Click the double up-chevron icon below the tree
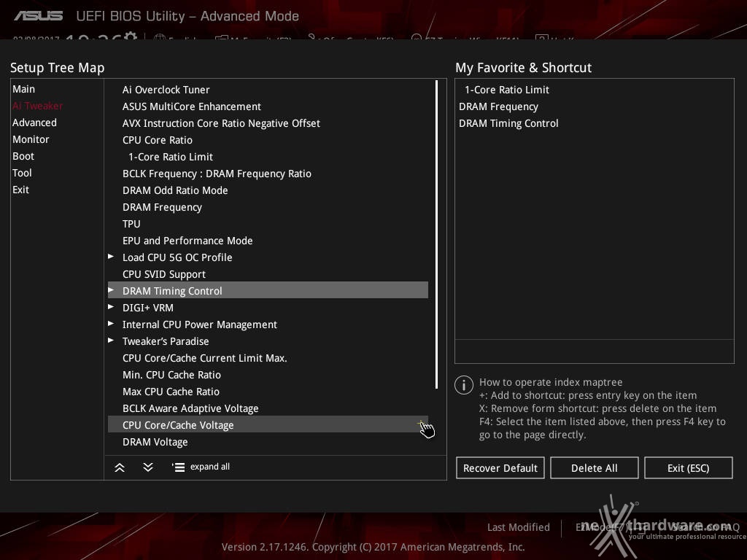This screenshot has width=747, height=560. pos(120,467)
